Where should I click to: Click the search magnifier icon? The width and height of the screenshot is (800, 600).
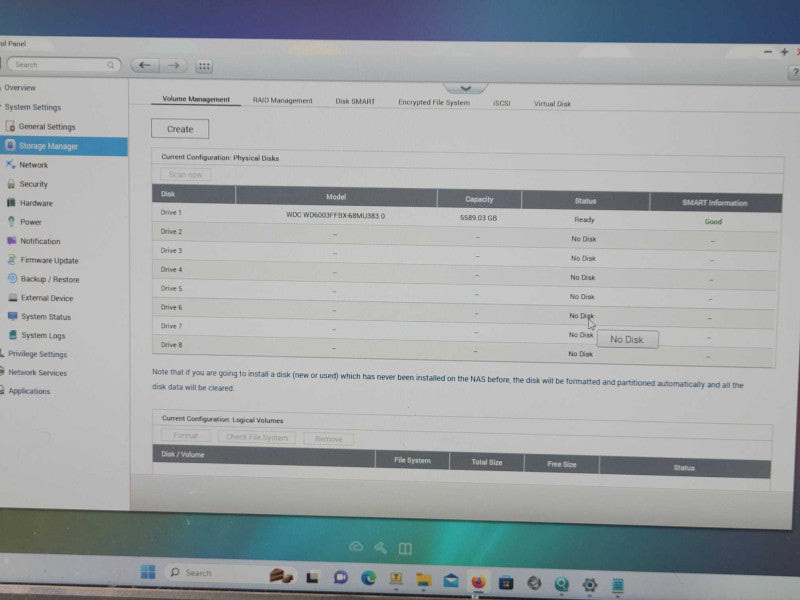coord(110,65)
